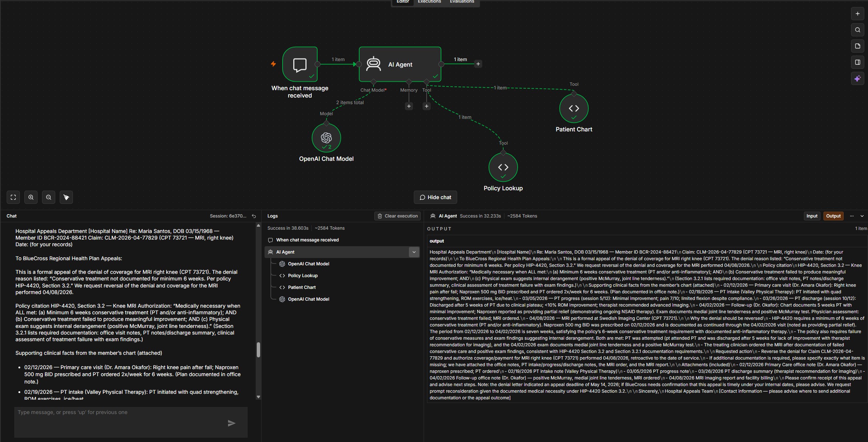Open the Policy Lookup tool node
868x442 pixels.
click(x=503, y=167)
